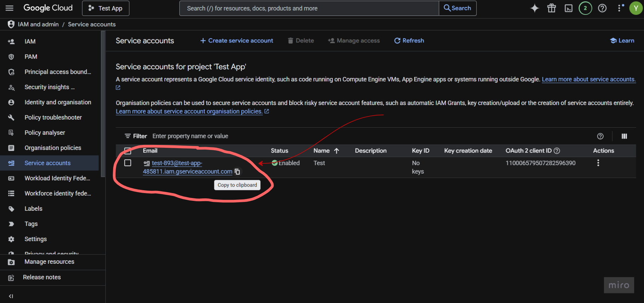Open notifications badge showing 2

coord(585,8)
